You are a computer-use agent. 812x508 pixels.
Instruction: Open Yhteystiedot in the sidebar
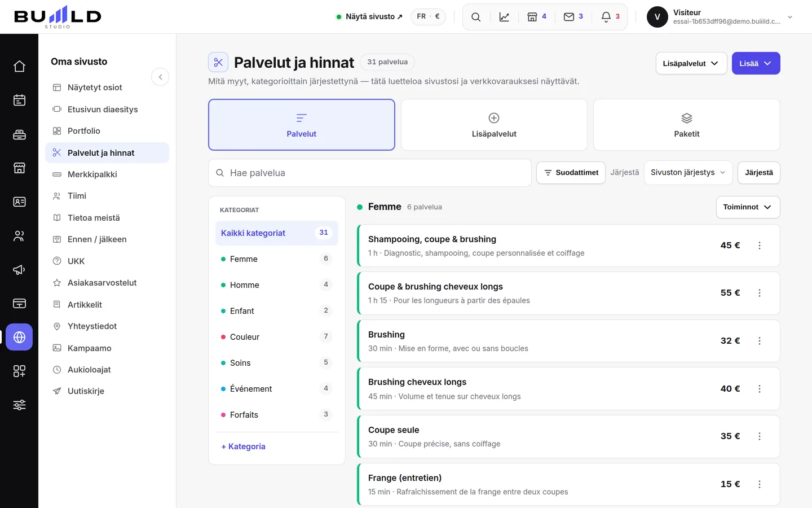pos(107,326)
